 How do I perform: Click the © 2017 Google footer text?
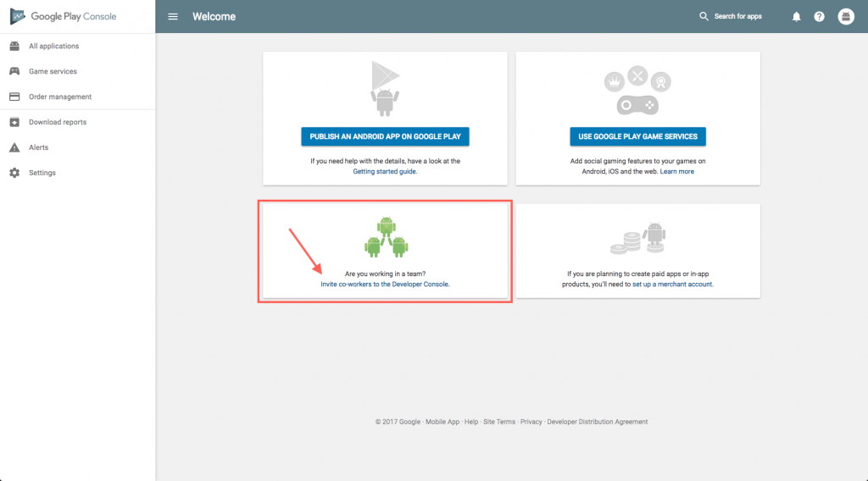[x=398, y=422]
